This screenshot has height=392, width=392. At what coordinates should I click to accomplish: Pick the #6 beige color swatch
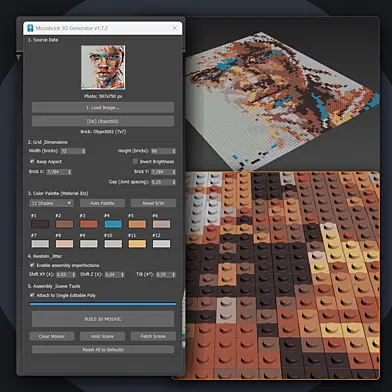(161, 224)
